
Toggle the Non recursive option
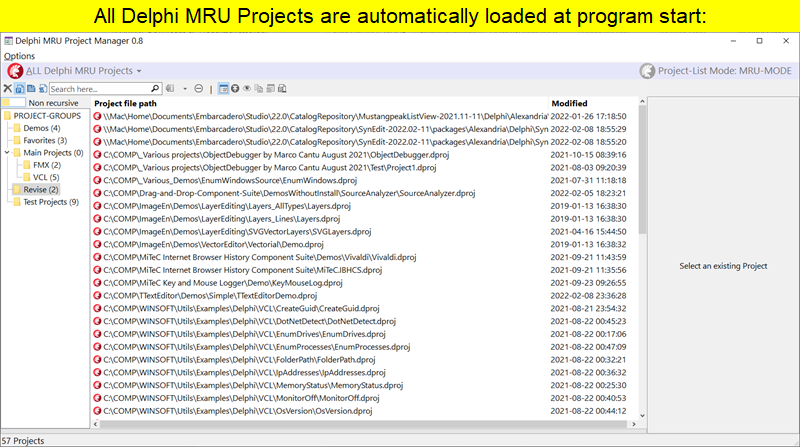(x=13, y=103)
